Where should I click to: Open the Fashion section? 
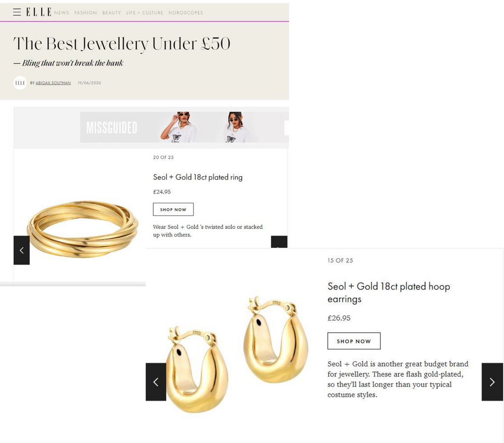(86, 12)
